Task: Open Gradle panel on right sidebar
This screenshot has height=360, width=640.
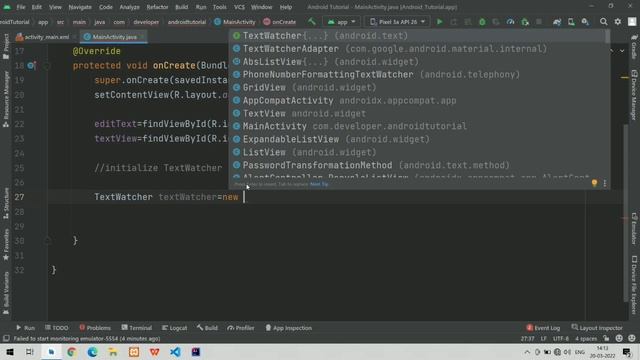Action: pos(634,46)
